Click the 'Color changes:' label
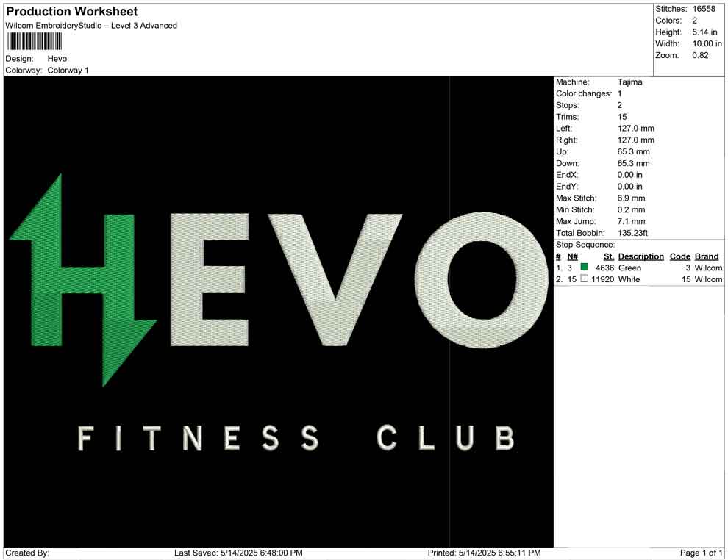This screenshot has height=560, width=728. 584,94
